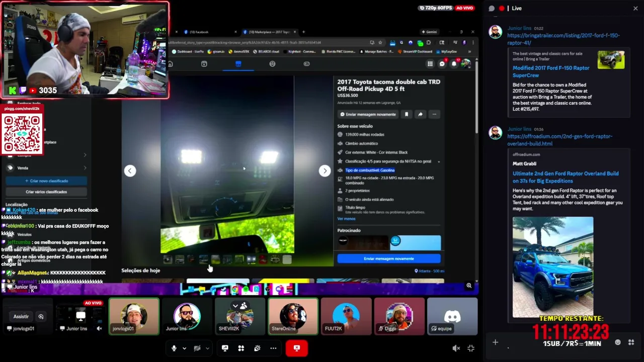Image resolution: width=644 pixels, height=362 pixels.
Task: Open the StreamVIP Dashboard bookmark
Action: tap(415, 51)
